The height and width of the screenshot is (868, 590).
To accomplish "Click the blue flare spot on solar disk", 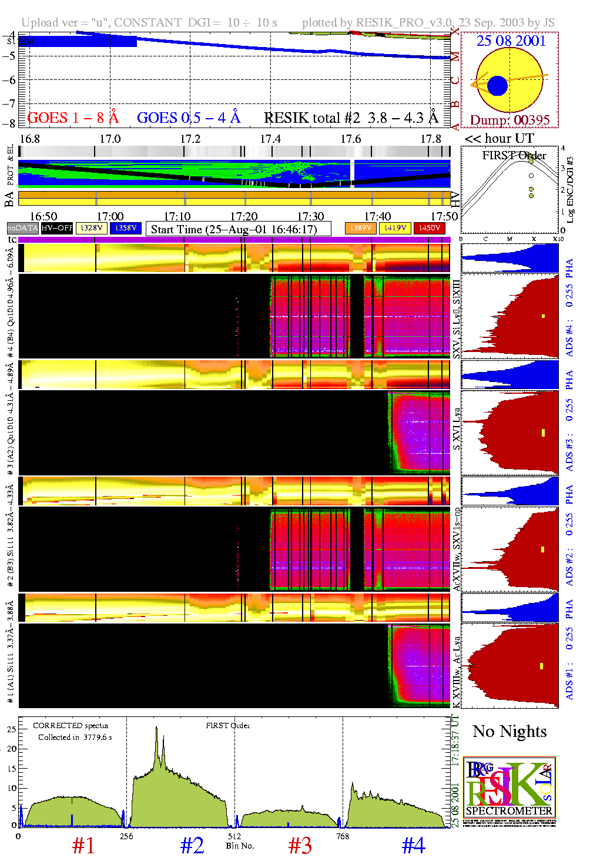I will [497, 86].
